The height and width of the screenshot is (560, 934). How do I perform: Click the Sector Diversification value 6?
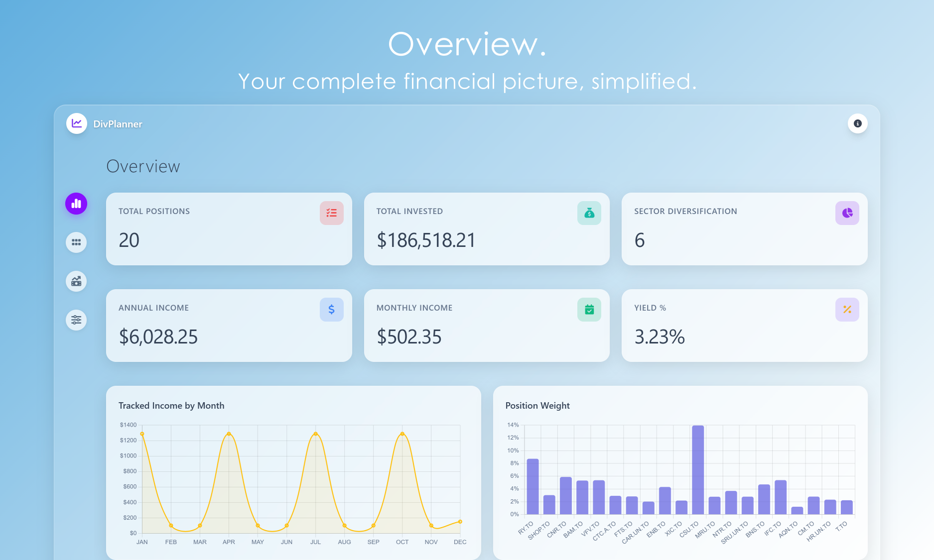pyautogui.click(x=640, y=240)
